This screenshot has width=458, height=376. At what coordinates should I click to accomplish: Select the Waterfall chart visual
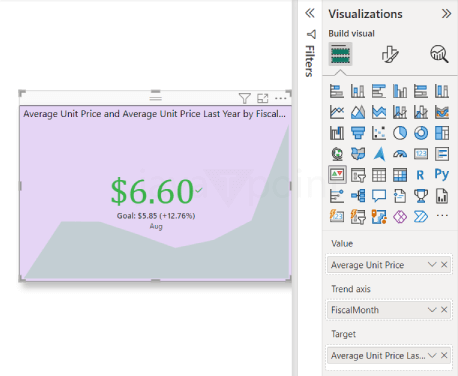(337, 133)
